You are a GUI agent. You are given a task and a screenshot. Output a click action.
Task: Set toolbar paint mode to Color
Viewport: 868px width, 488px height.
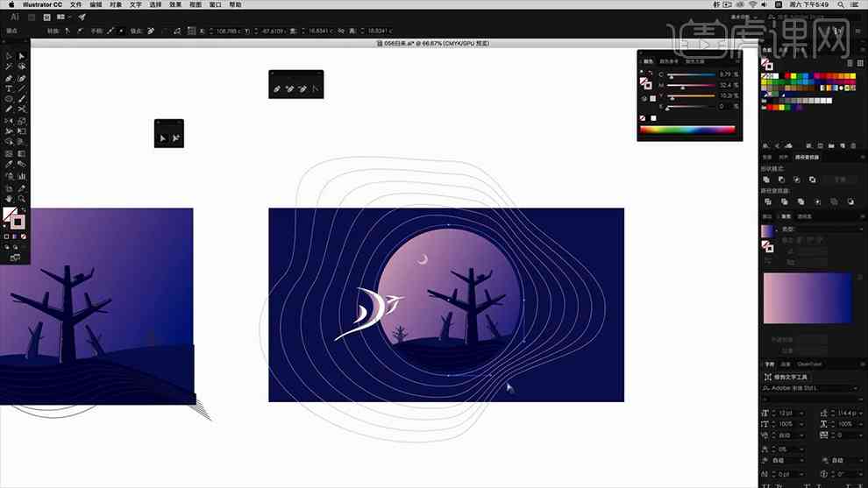7,237
